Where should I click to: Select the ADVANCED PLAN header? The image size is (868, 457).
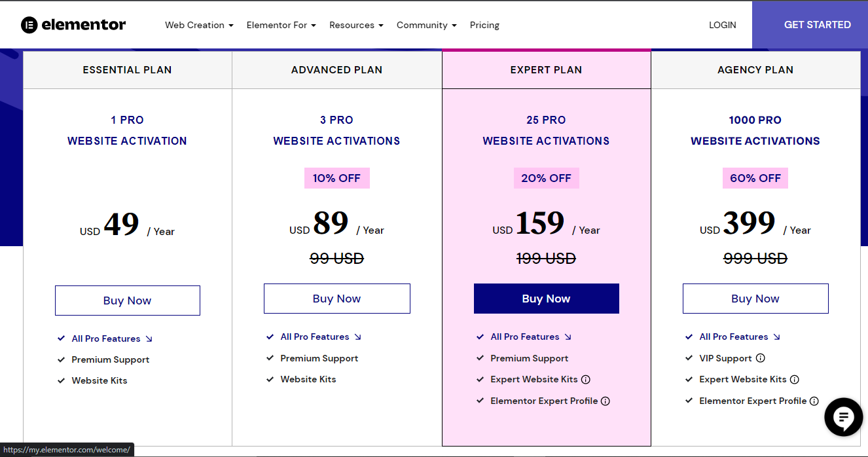click(x=337, y=70)
